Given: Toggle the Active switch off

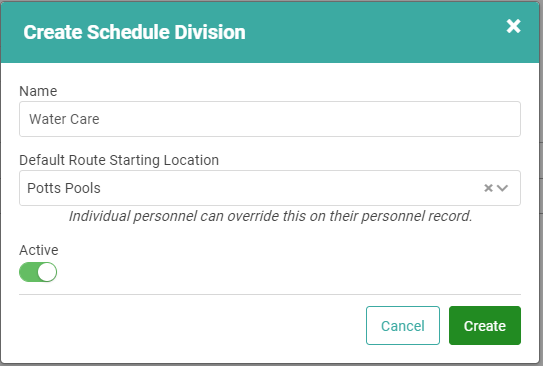Looking at the screenshot, I should pos(38,272).
